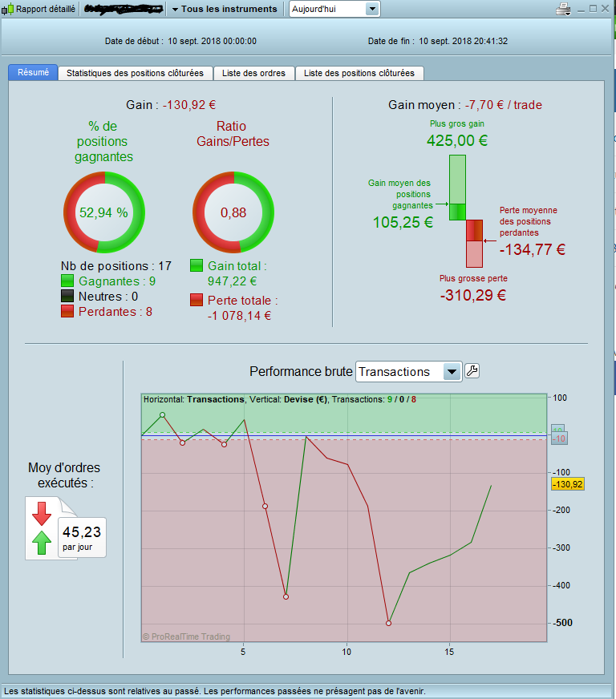Select the Résumé tab
The width and height of the screenshot is (616, 699).
33,72
